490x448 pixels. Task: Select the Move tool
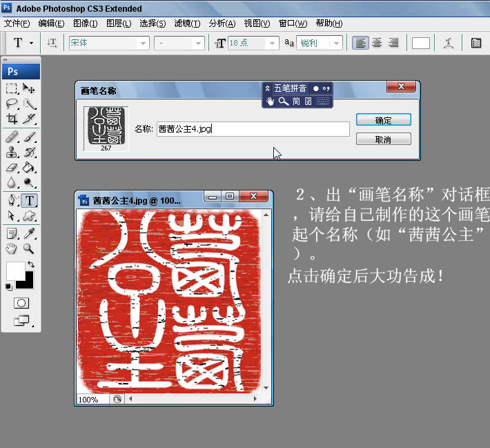click(30, 88)
